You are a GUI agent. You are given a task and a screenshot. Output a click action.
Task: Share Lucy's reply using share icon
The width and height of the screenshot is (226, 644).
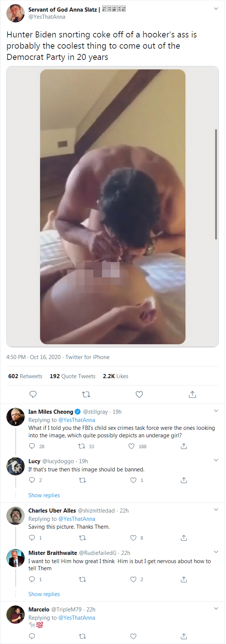(x=184, y=480)
